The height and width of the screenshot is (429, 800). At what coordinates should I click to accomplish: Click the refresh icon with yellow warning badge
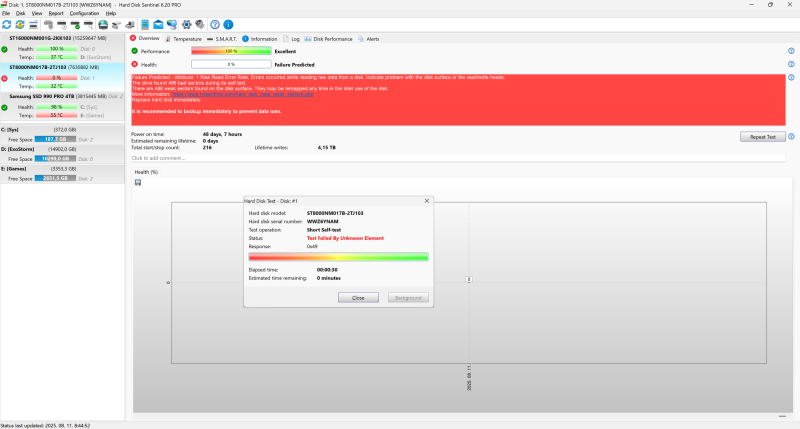20,24
